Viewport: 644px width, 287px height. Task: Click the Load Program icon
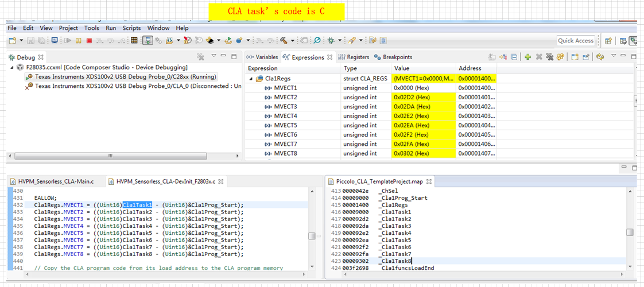(170, 41)
